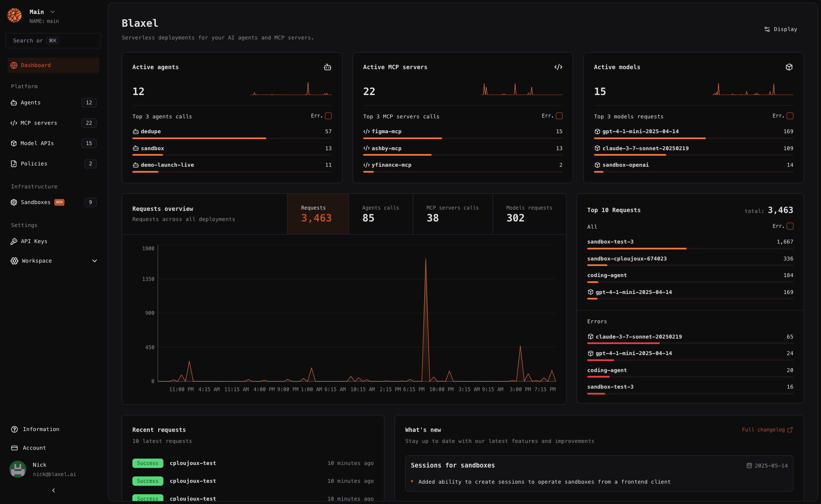Viewport: 821px width, 504px height.
Task: Open Dashboard in the sidebar
Action: tap(53, 65)
